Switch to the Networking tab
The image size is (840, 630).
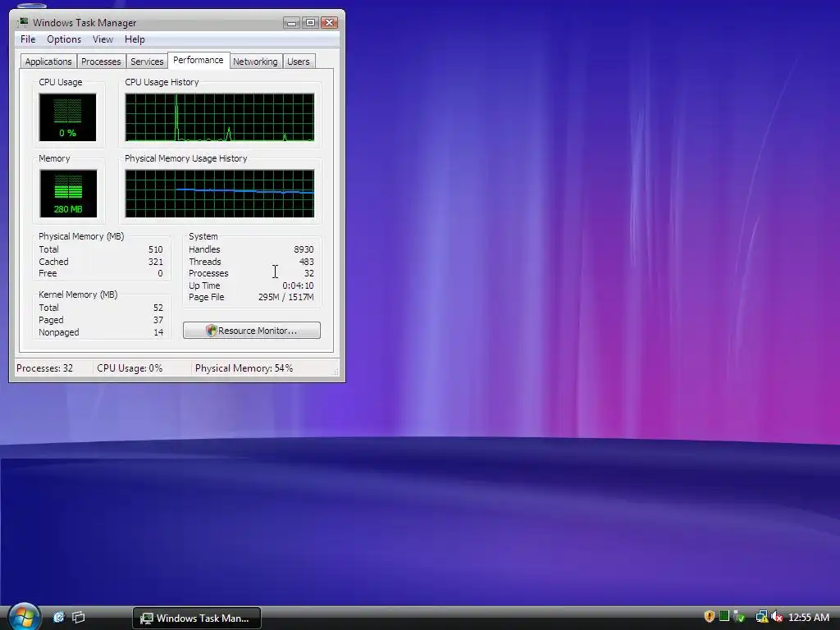click(x=255, y=62)
